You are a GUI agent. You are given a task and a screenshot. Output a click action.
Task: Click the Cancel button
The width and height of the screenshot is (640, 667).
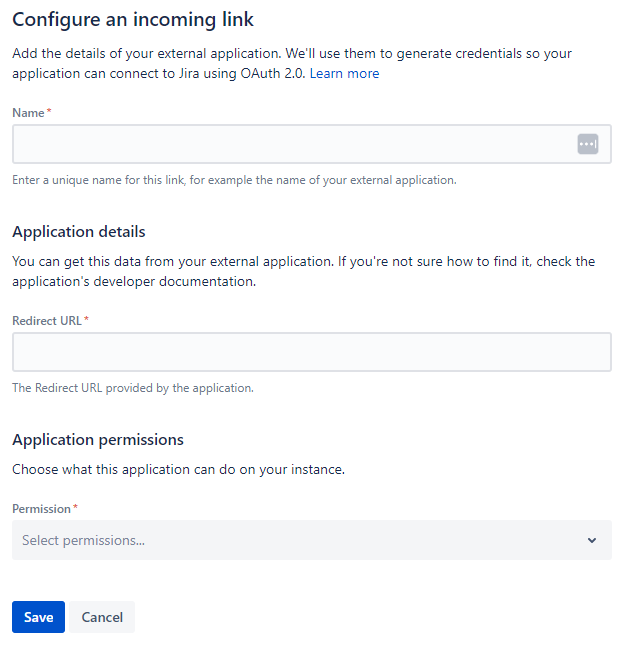(102, 617)
